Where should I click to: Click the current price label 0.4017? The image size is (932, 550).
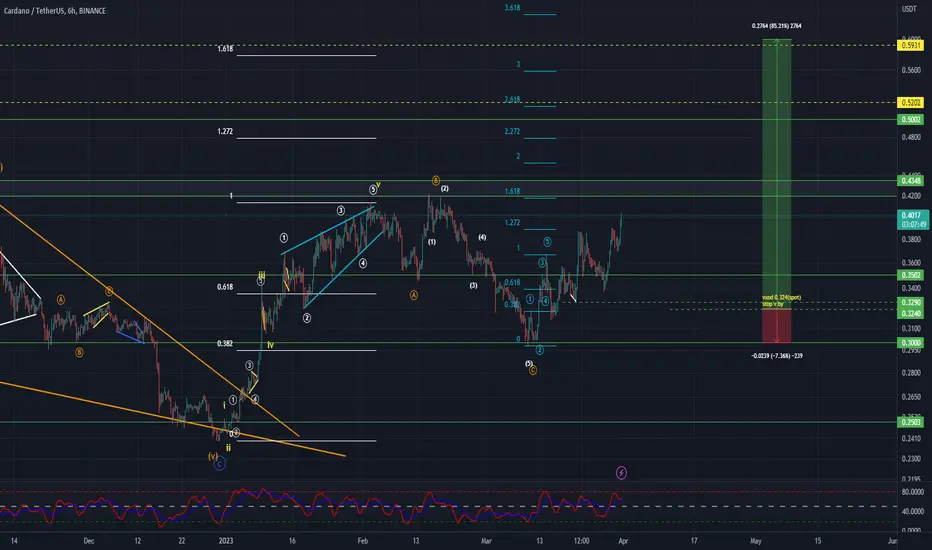[x=911, y=215]
